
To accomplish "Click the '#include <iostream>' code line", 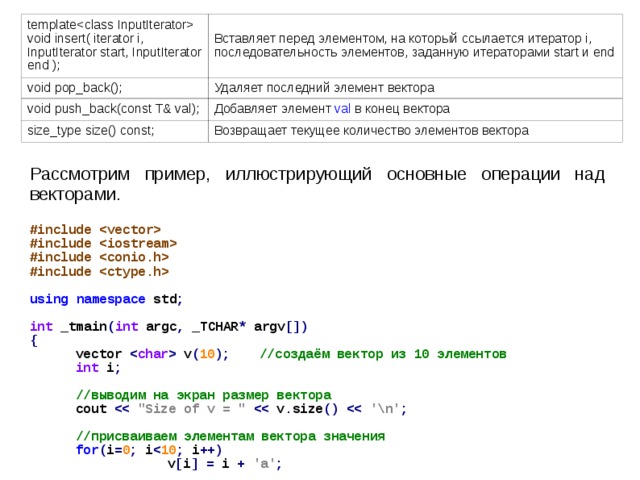I will (x=104, y=243).
